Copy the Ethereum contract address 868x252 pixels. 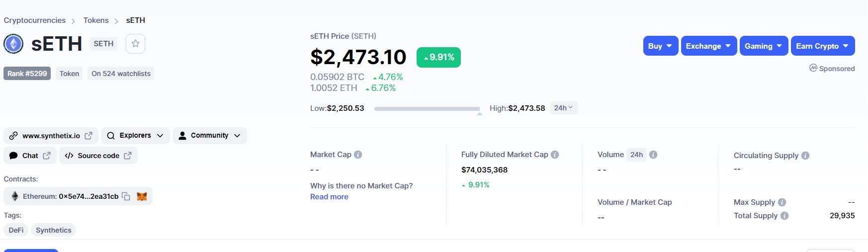pos(126,196)
